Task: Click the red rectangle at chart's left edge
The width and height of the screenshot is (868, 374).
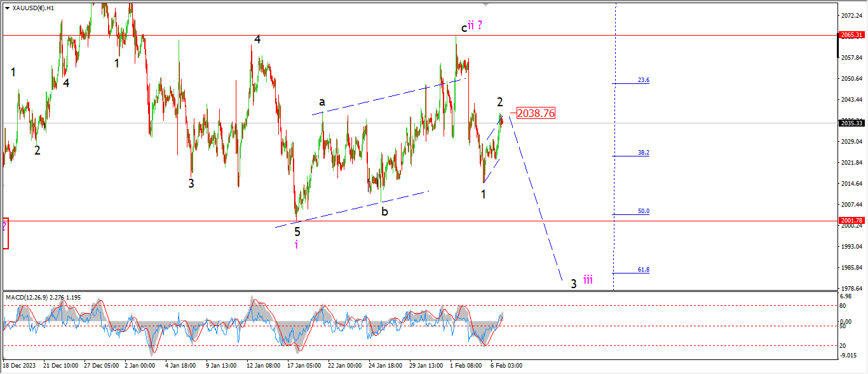Action: pyautogui.click(x=5, y=233)
